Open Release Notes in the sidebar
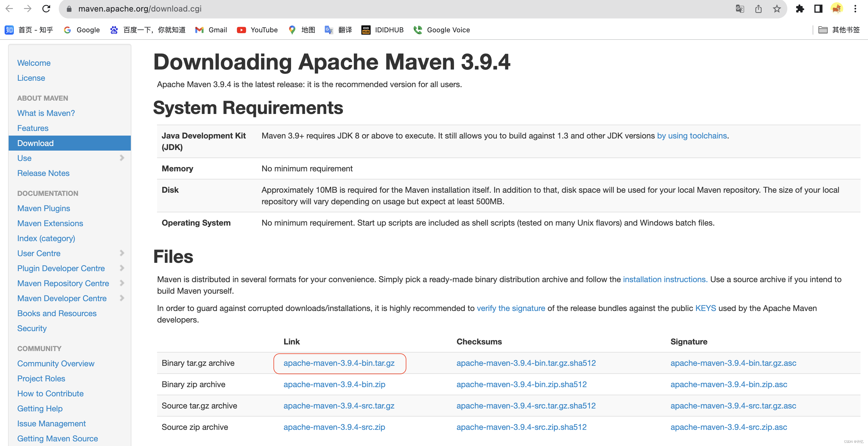 pos(43,173)
